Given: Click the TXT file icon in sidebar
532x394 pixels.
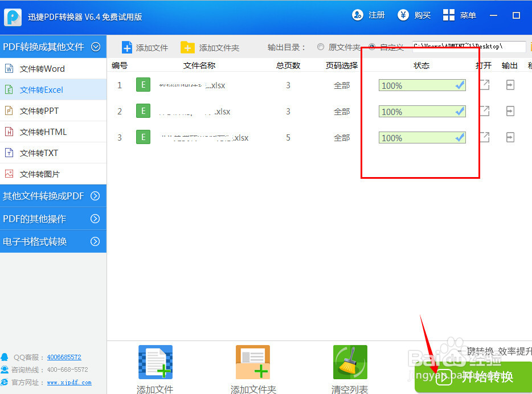Looking at the screenshot, I should point(9,153).
